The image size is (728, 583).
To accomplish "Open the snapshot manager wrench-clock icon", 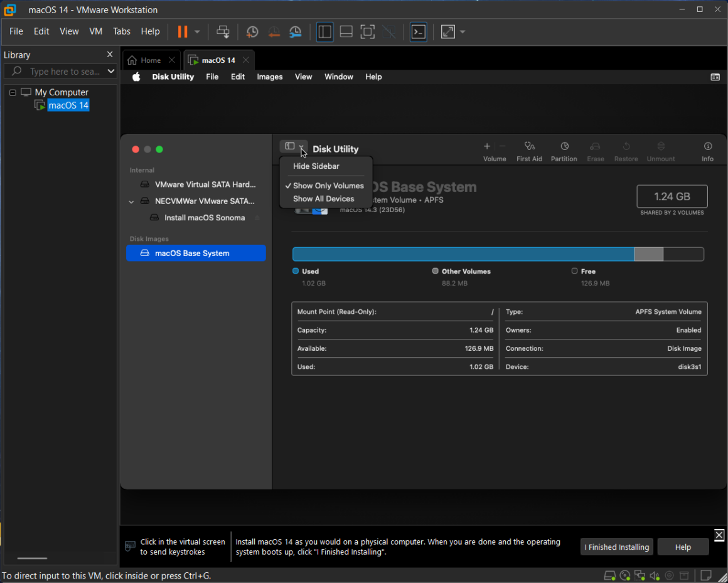I will point(296,31).
